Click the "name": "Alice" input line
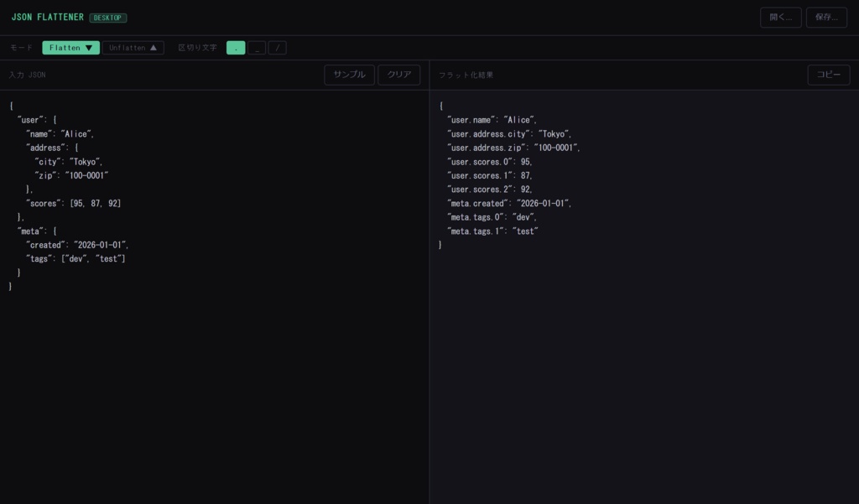 click(60, 133)
